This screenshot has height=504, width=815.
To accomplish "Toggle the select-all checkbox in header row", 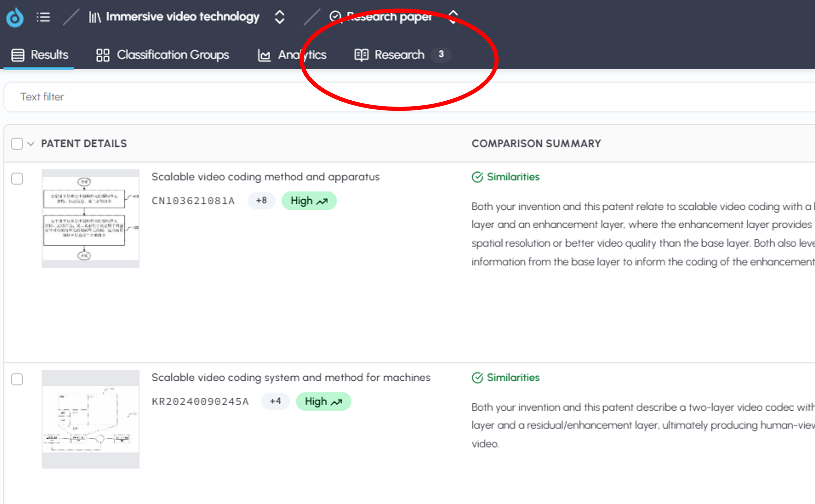I will [17, 144].
